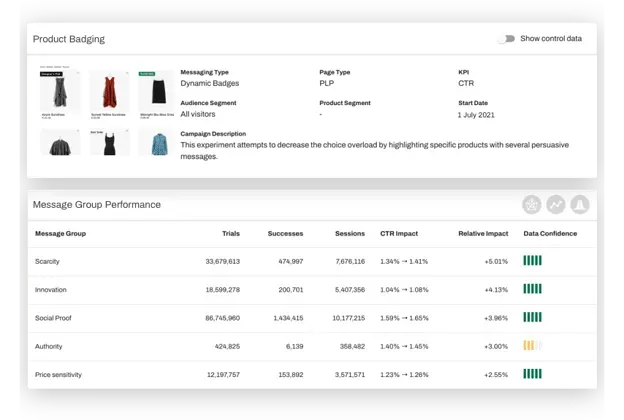This screenshot has width=624, height=420.
Task: Sort by the Sessions column header
Action: (350, 234)
